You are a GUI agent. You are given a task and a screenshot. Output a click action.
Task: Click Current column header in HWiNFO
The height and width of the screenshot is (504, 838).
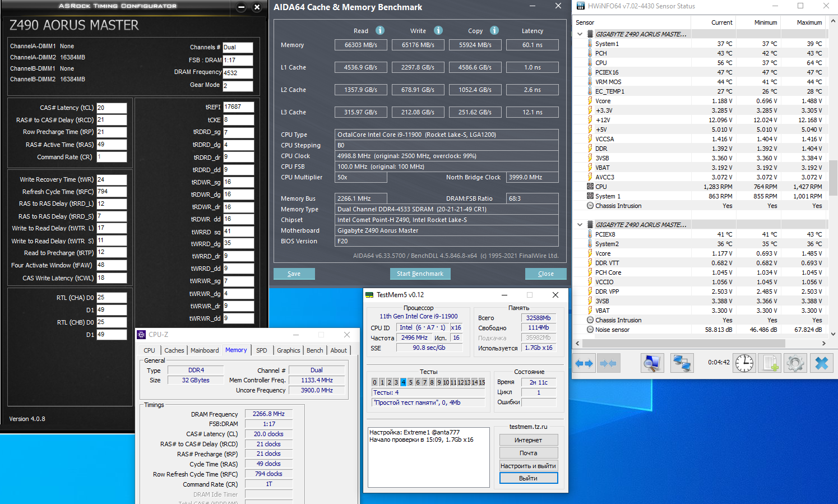coord(713,22)
